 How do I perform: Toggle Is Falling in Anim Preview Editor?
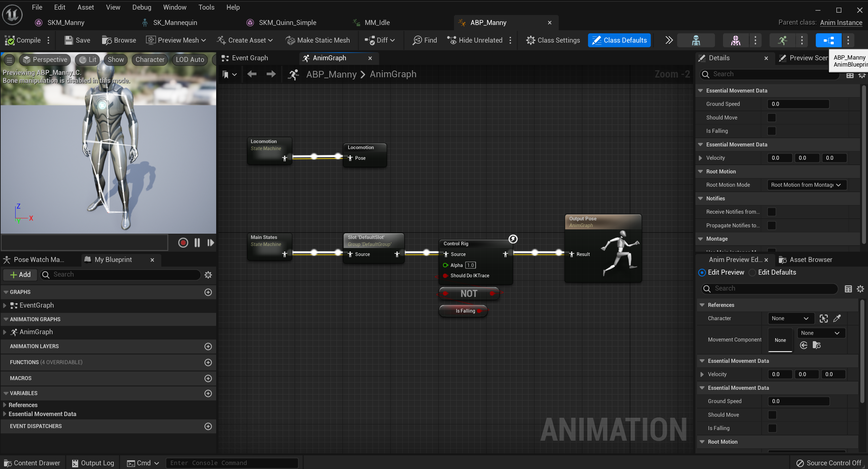(x=772, y=428)
